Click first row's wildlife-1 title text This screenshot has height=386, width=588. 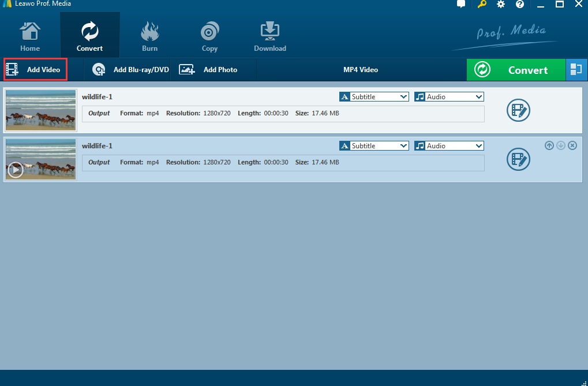[97, 97]
